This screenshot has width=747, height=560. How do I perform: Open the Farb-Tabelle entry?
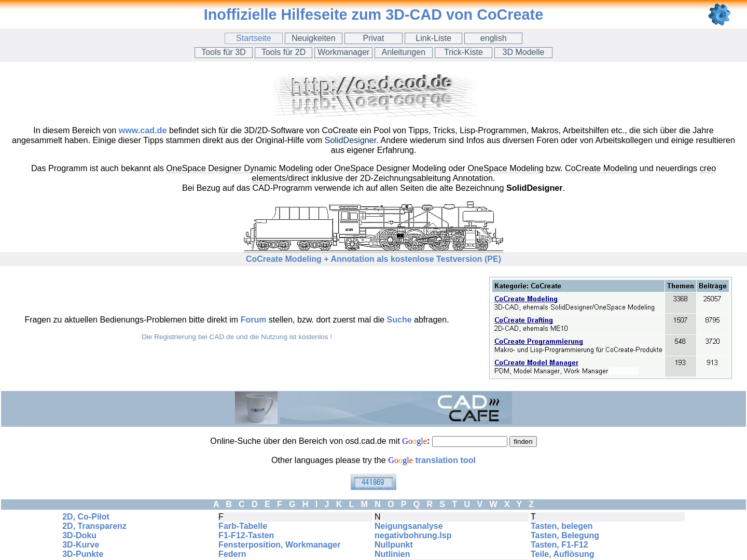tap(243, 526)
